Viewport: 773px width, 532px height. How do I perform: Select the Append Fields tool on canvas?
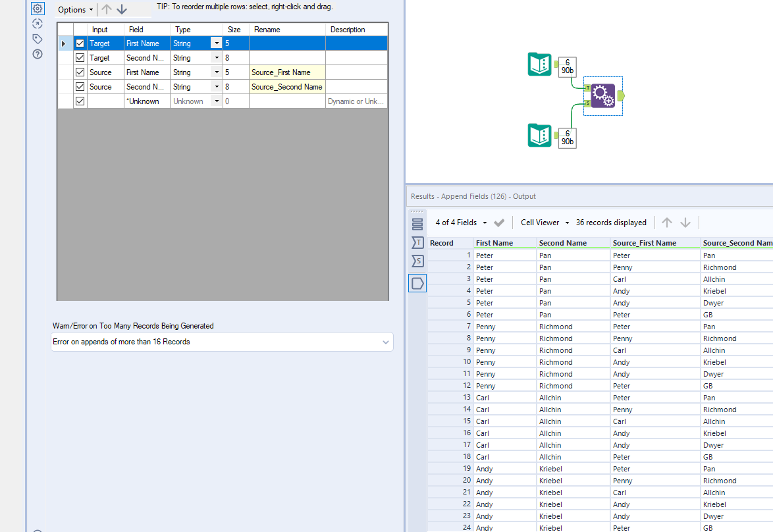[x=602, y=96]
